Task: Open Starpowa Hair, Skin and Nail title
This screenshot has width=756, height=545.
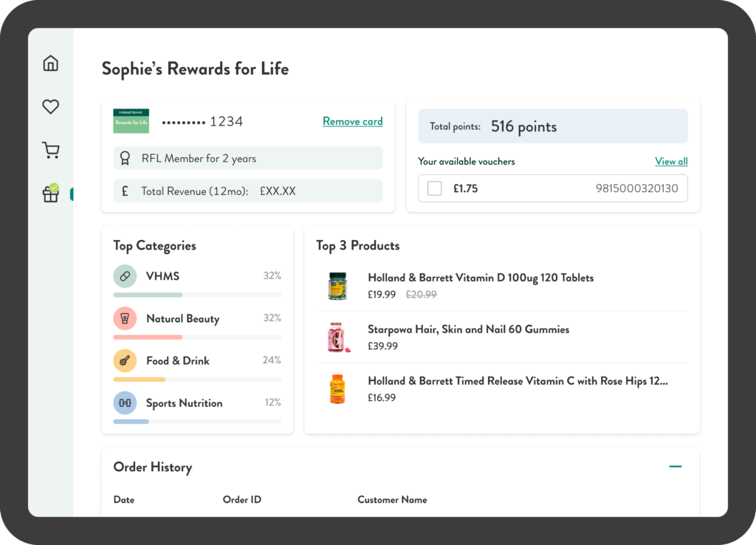Action: pyautogui.click(x=468, y=329)
